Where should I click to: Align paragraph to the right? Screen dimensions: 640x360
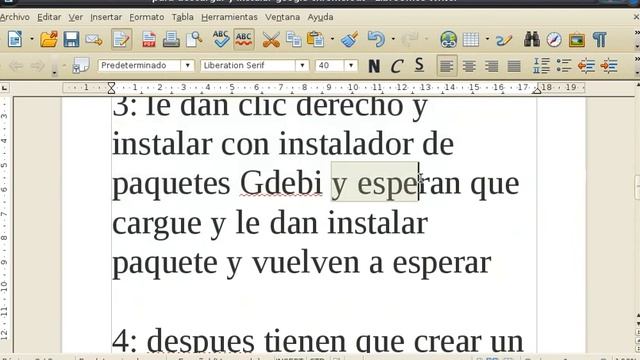491,66
